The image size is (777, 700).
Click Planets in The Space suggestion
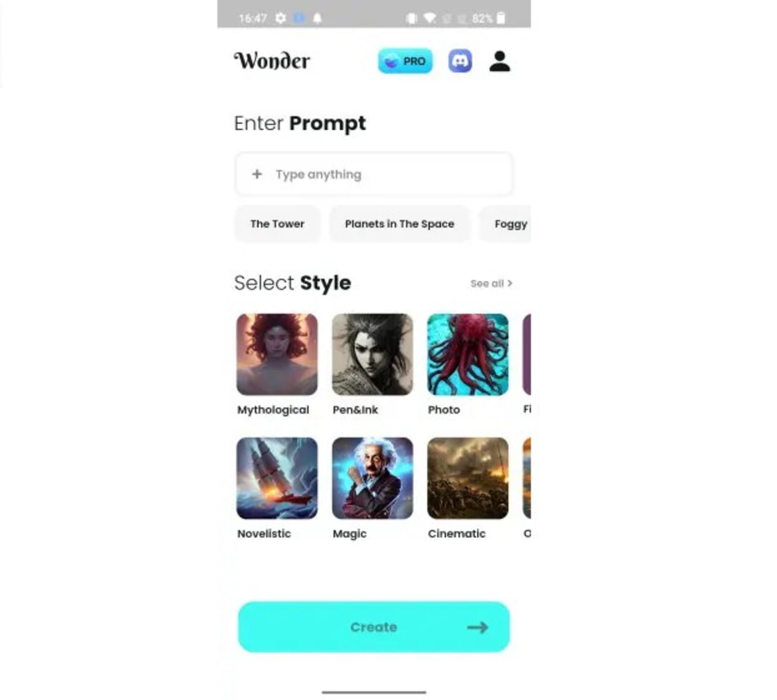[399, 223]
